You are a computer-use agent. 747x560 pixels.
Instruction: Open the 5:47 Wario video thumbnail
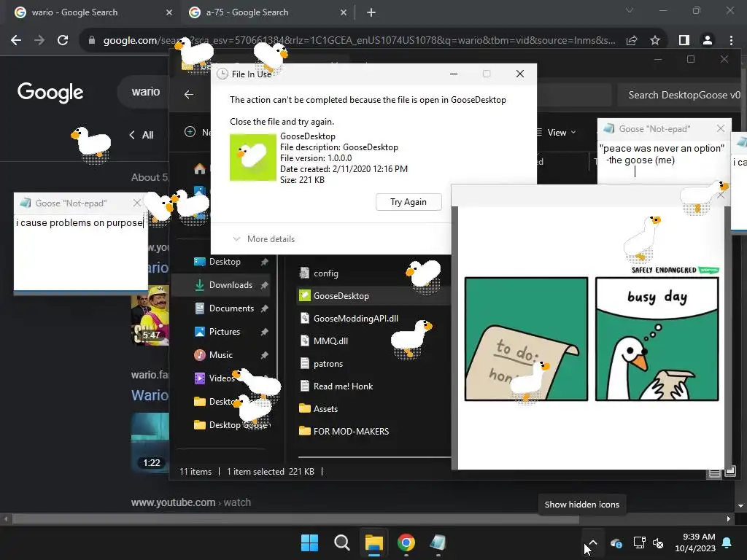click(150, 315)
